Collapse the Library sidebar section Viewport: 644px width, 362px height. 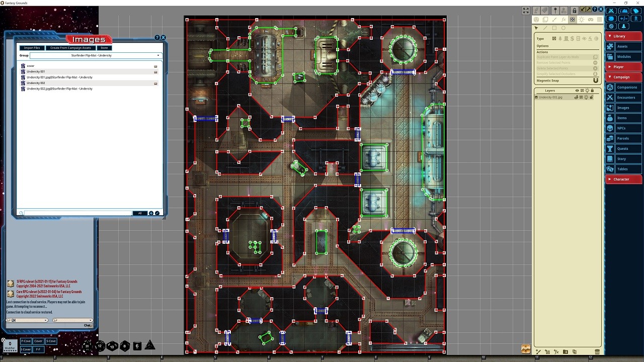click(x=623, y=36)
